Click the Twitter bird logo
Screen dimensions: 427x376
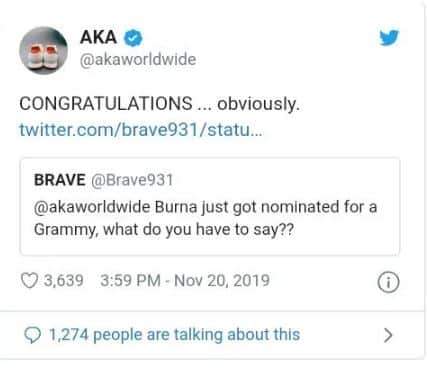pyautogui.click(x=389, y=37)
